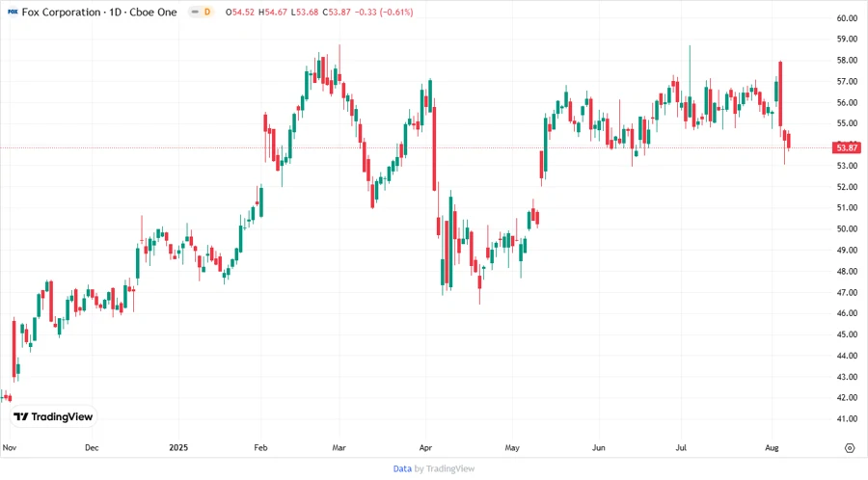Click the low value L53.68
The width and height of the screenshot is (868, 480).
click(x=305, y=12)
